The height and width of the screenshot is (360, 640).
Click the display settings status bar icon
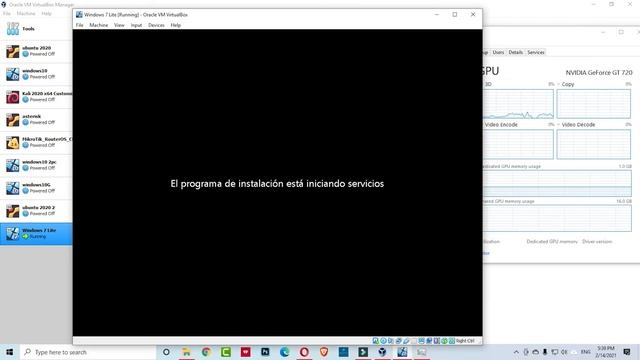click(421, 341)
